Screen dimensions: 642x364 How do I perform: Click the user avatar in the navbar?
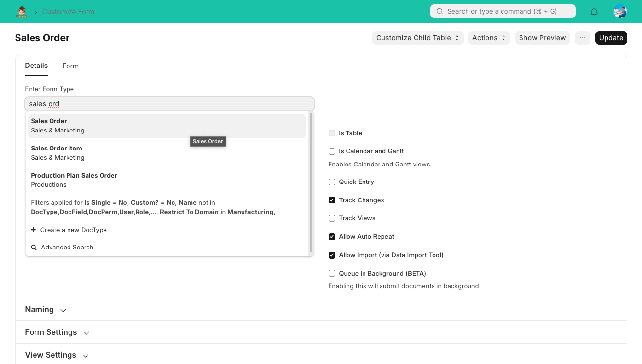tap(620, 11)
